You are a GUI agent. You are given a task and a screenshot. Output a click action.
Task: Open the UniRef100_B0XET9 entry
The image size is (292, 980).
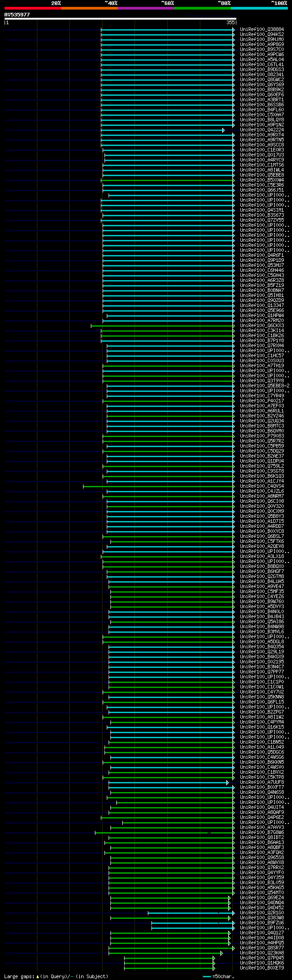(262, 968)
